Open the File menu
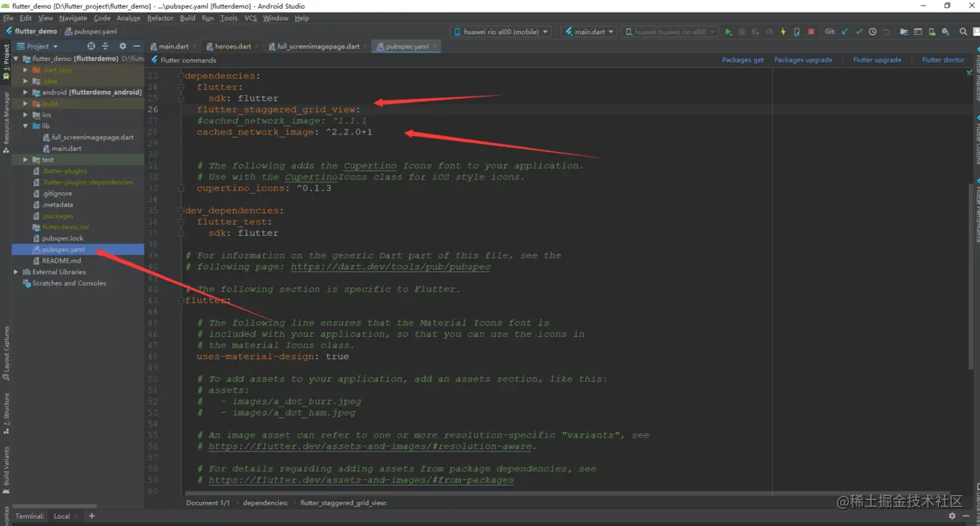 click(8, 17)
